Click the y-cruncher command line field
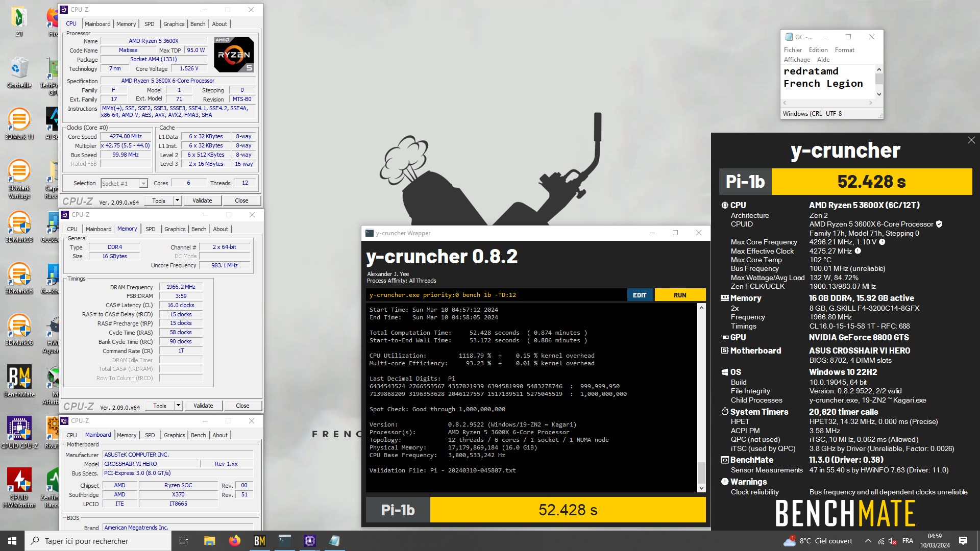980x551 pixels. [x=496, y=295]
